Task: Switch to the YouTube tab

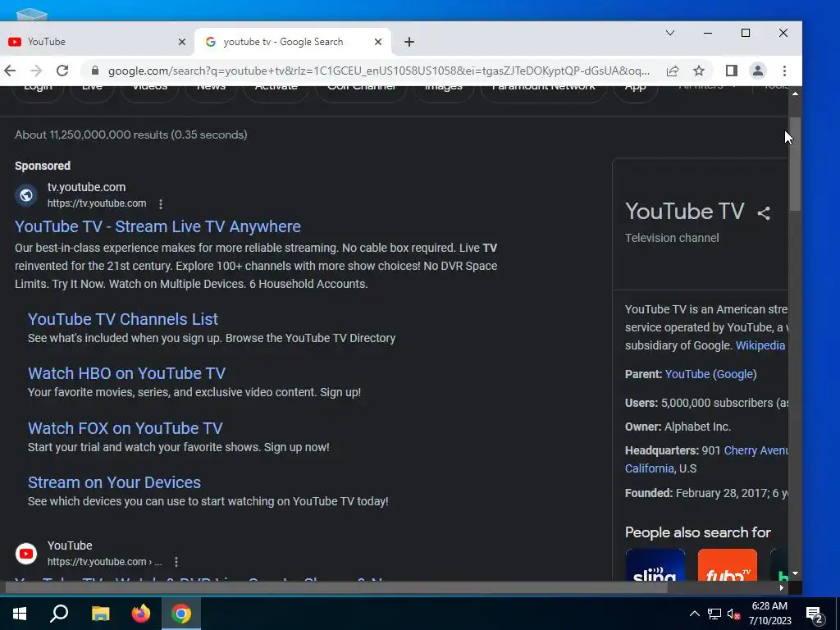Action: (x=97, y=42)
